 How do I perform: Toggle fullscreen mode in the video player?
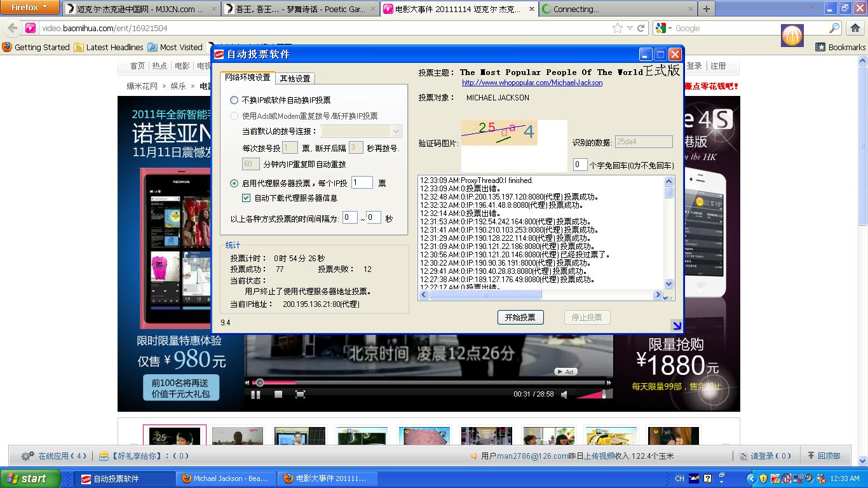point(301,395)
